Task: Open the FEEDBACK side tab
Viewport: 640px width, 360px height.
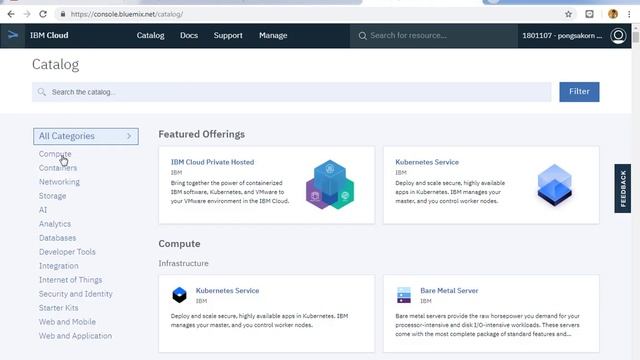Action: [x=622, y=189]
